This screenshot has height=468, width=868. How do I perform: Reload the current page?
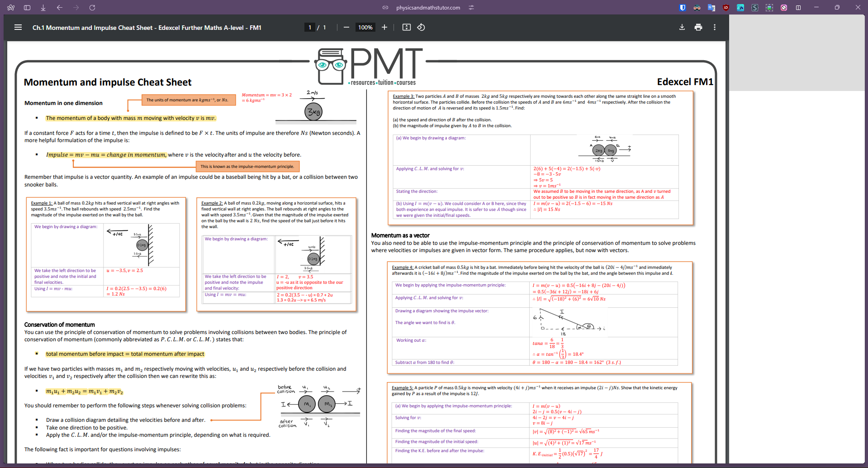point(92,8)
